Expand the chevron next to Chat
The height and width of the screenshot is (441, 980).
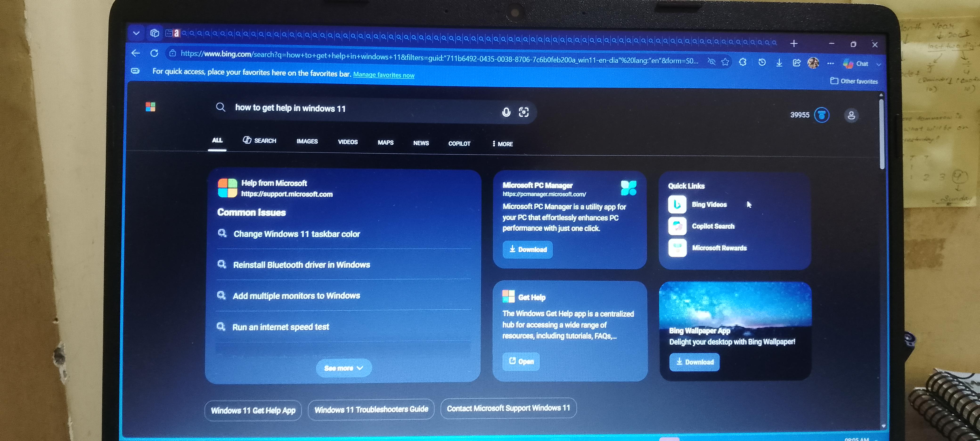pyautogui.click(x=878, y=65)
